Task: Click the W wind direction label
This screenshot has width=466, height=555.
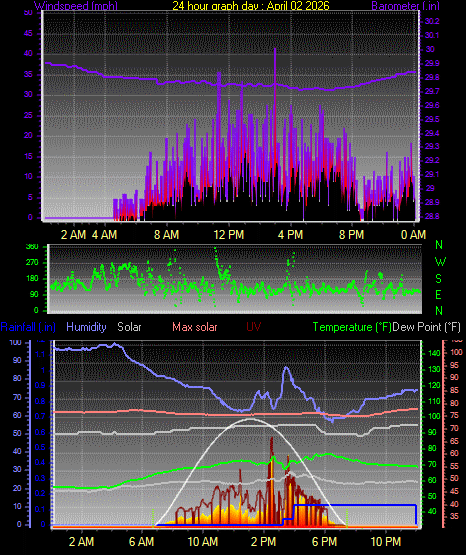Action: (440, 262)
